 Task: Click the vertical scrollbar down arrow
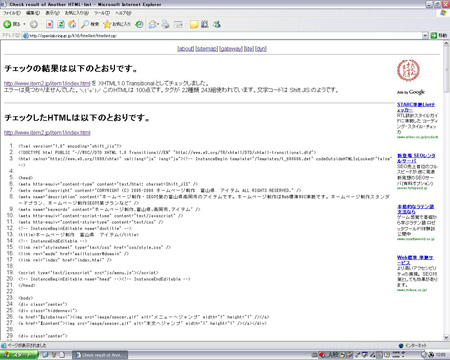446,337
